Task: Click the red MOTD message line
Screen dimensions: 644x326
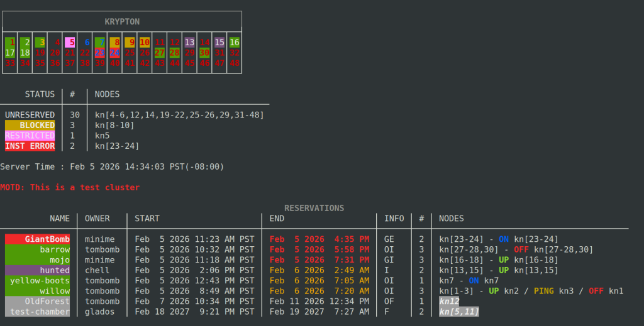Action: [70, 187]
